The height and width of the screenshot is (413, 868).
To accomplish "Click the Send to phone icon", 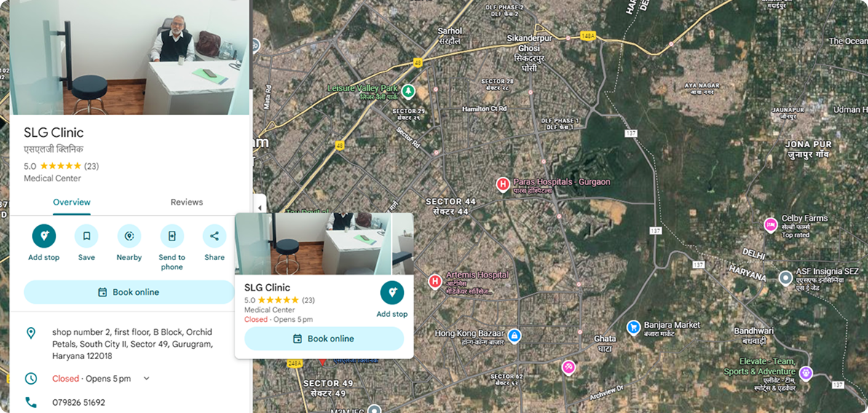I will [172, 236].
